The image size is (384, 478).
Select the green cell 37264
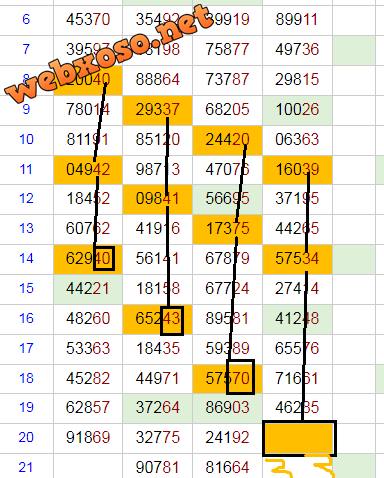click(x=158, y=408)
